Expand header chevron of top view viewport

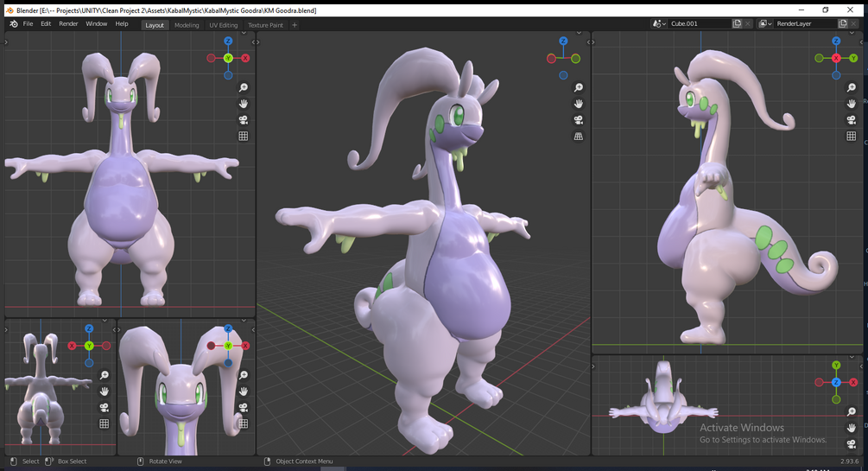852,357
